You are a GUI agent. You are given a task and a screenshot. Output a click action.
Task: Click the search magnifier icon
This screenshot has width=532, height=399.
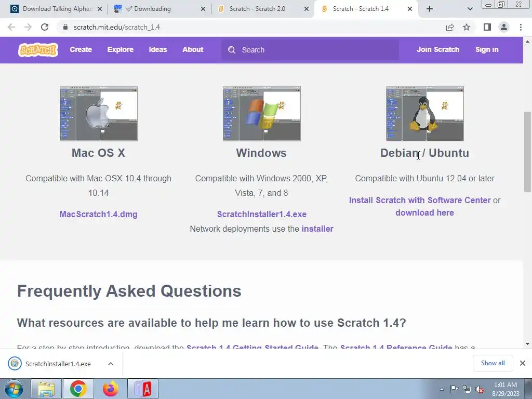click(232, 50)
